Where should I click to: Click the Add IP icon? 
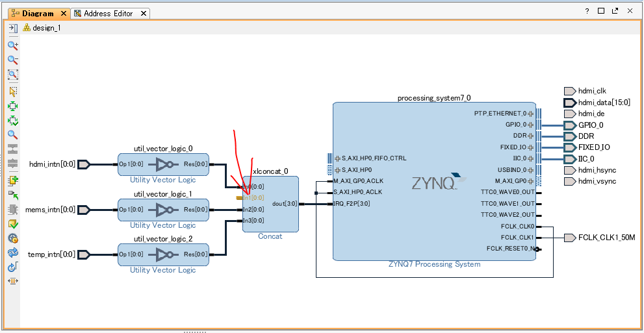pyautogui.click(x=12, y=180)
